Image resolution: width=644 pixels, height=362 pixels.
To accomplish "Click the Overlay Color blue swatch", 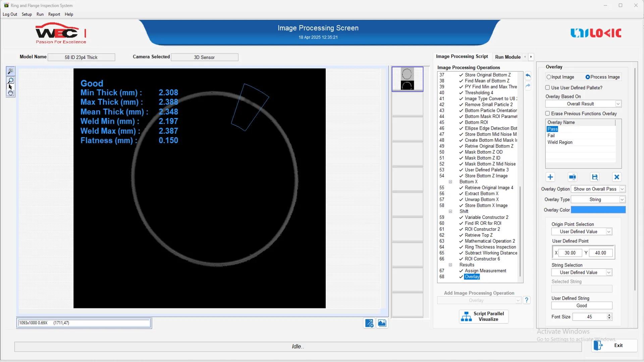I will 598,210.
